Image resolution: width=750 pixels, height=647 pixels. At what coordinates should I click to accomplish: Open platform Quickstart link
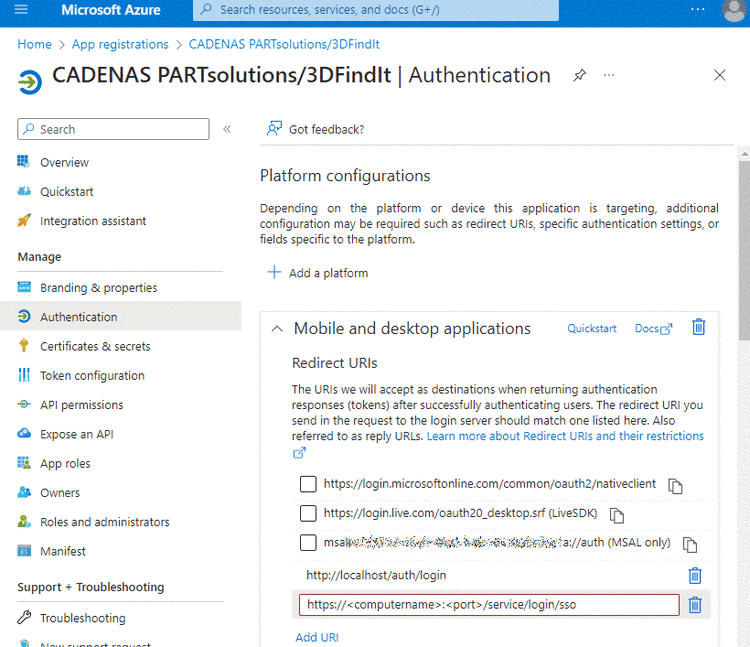point(592,329)
